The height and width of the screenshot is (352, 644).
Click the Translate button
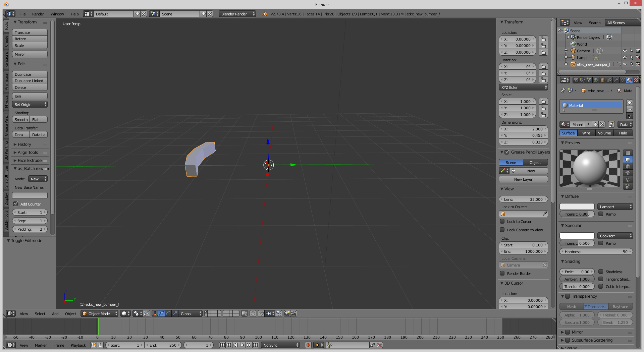(30, 32)
